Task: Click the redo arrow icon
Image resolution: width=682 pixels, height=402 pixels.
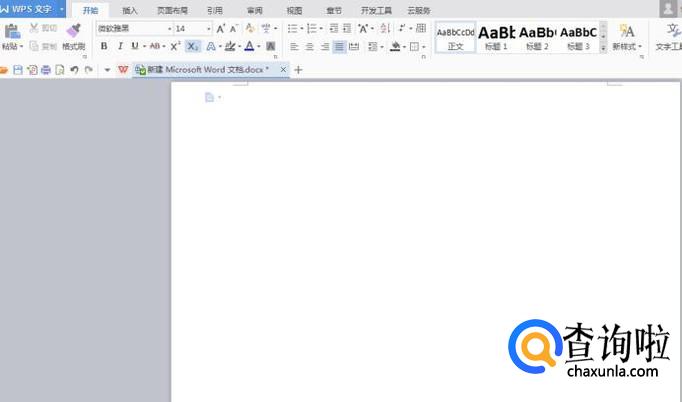Action: click(89, 70)
